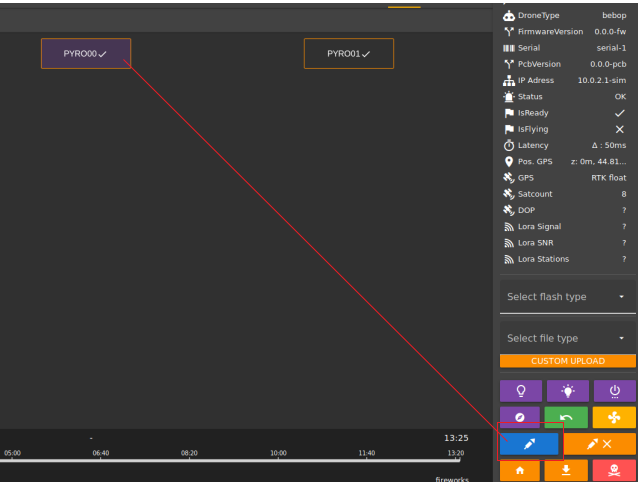This screenshot has height=482, width=638.
Task: Click the compass icon button
Action: [x=520, y=417]
